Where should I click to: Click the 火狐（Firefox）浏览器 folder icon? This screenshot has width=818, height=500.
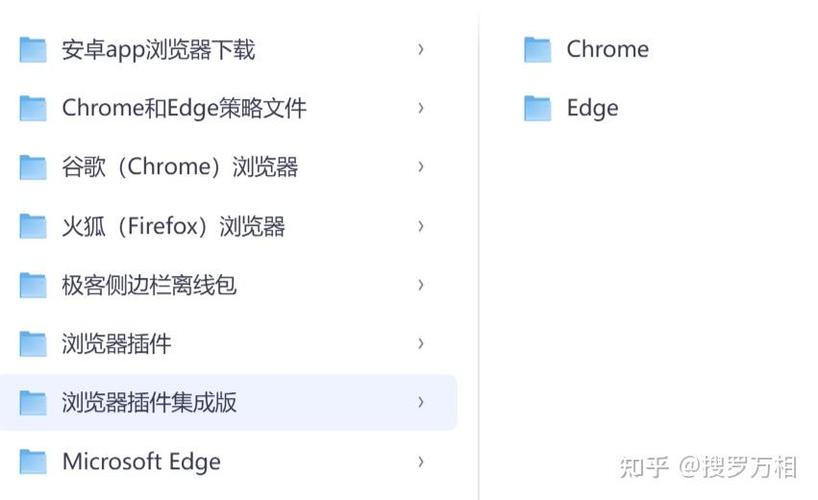(33, 227)
